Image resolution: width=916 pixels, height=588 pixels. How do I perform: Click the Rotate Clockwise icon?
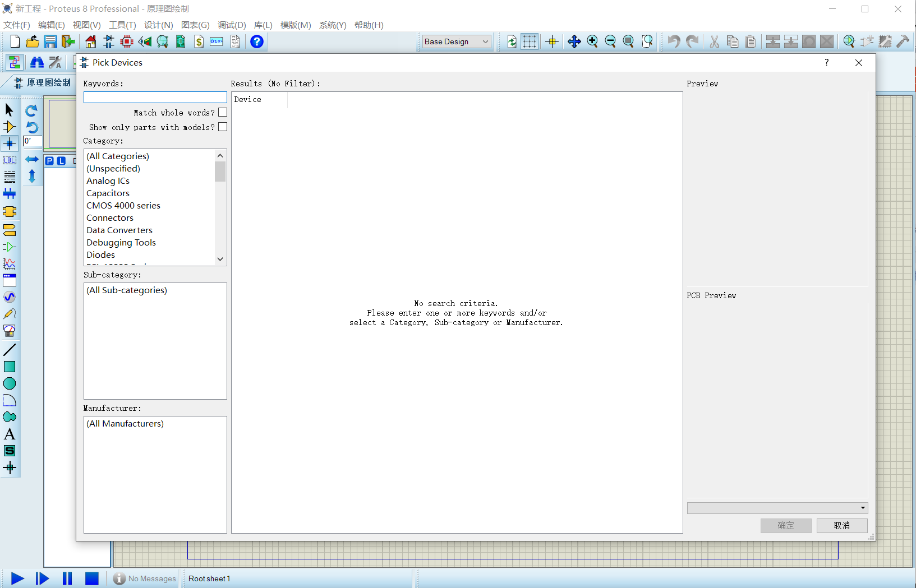coord(32,110)
